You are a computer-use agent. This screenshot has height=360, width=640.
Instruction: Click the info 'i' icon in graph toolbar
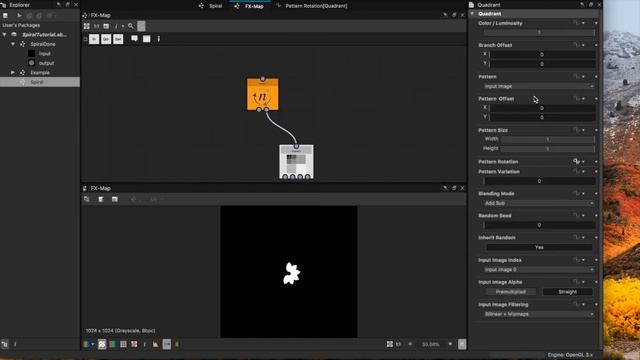pyautogui.click(x=116, y=26)
